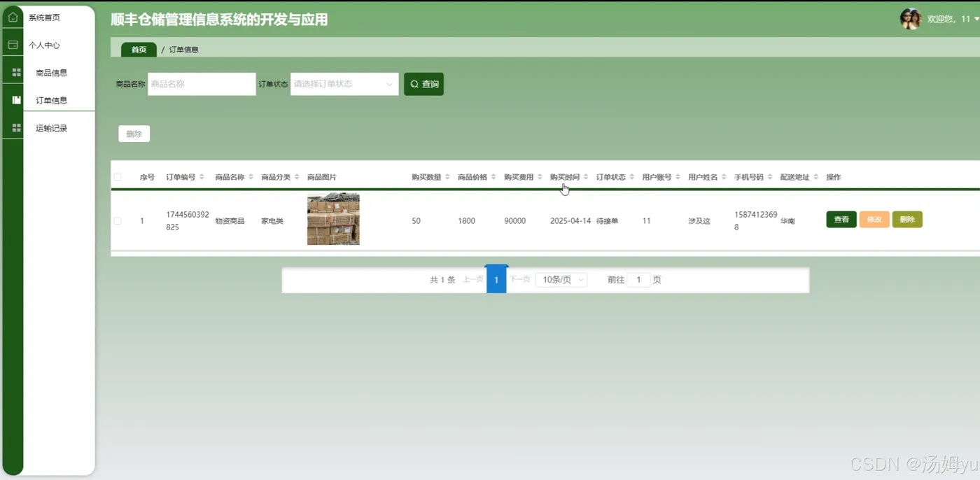This screenshot has height=480, width=980.
Task: Click the 订单信息 breadcrumb text
Action: click(x=183, y=50)
